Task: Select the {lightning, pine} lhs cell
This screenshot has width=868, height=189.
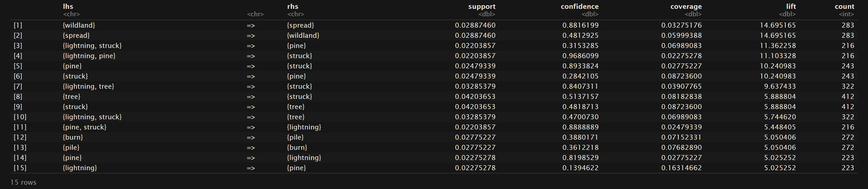Action: tap(89, 56)
